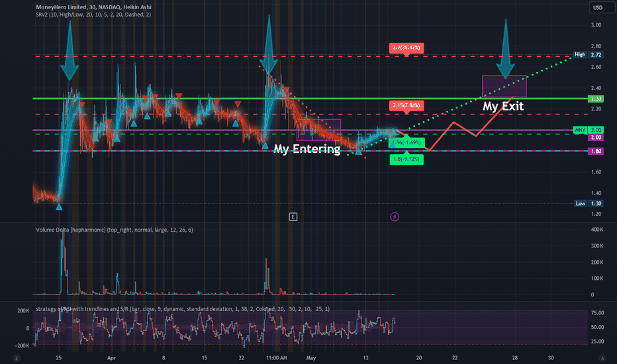Click the 11:00 AM time axis label
This screenshot has width=617, height=364.
pyautogui.click(x=276, y=358)
